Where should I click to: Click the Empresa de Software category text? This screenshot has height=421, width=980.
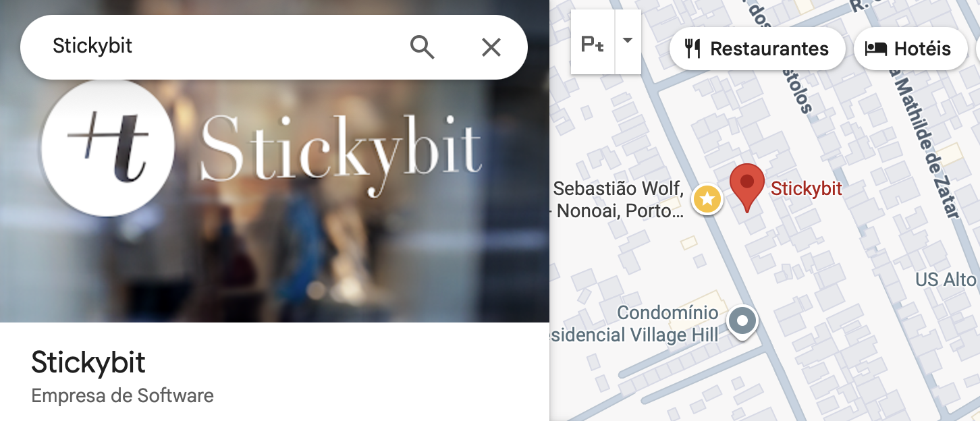(x=123, y=396)
